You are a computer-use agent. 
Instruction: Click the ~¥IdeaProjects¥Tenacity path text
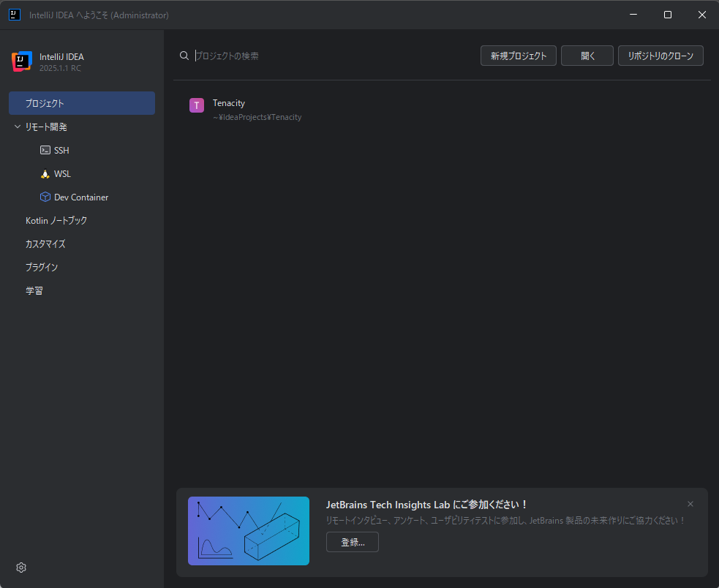click(x=257, y=118)
